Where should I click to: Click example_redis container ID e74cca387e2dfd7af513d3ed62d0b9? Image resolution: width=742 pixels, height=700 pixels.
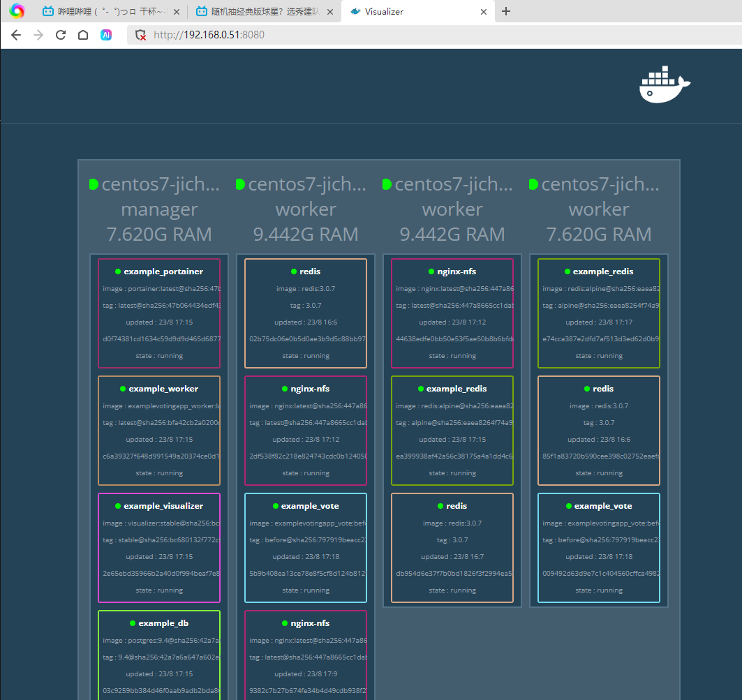tap(602, 339)
